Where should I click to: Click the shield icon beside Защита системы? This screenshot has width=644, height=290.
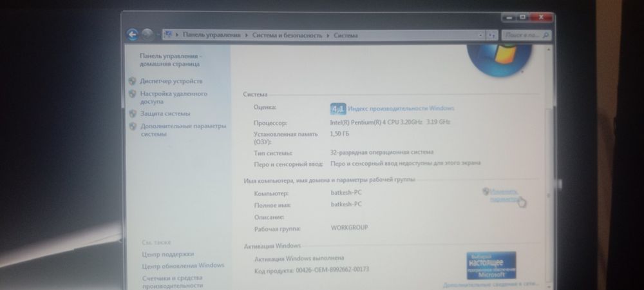pos(132,113)
